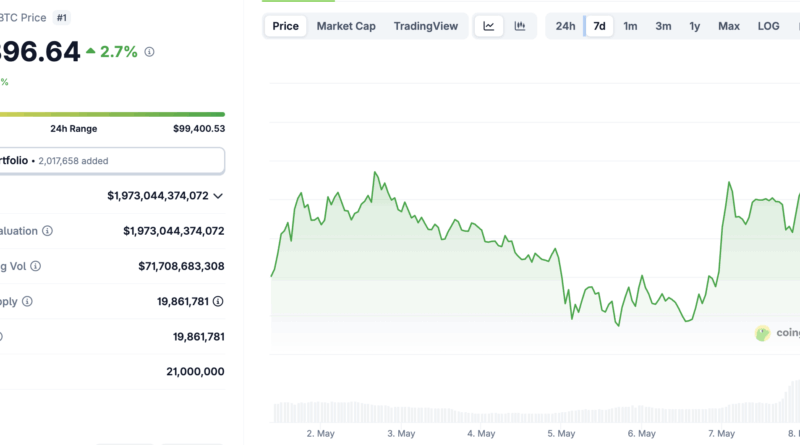Select the 3m time range
The height and width of the screenshot is (445, 800).
tap(663, 26)
